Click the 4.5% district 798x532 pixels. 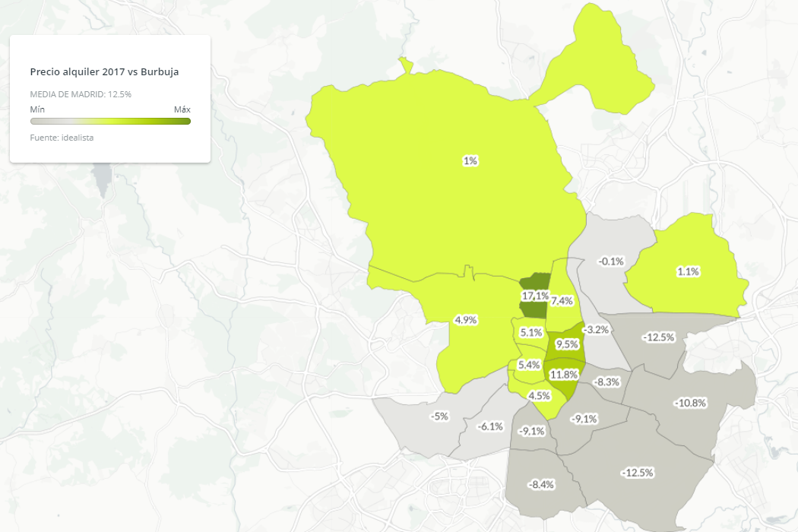click(540, 394)
